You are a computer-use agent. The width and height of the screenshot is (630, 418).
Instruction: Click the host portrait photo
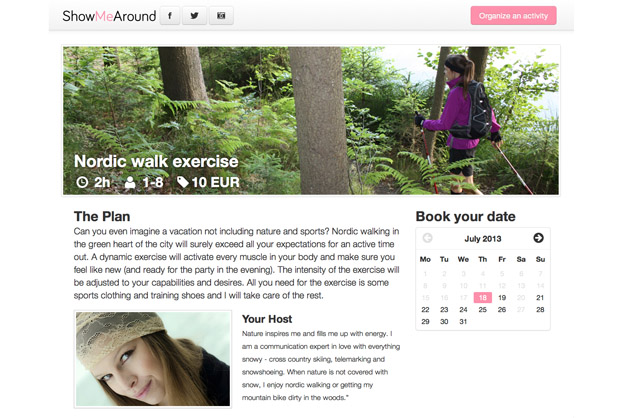click(x=153, y=359)
